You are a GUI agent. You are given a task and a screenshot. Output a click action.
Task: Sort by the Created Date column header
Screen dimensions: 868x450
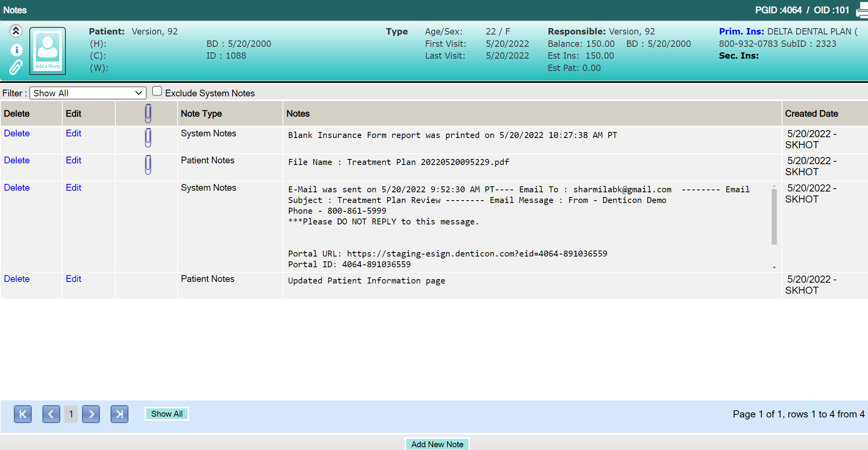pyautogui.click(x=811, y=113)
